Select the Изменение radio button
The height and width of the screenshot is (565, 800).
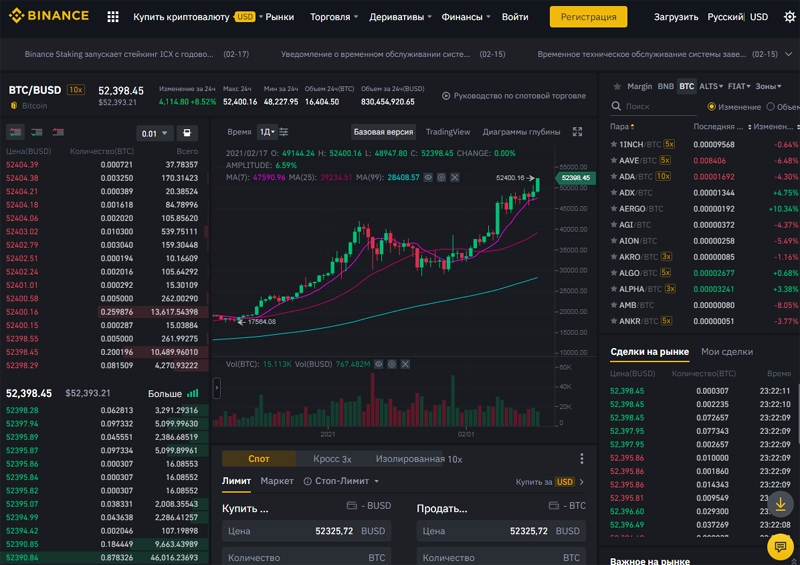pos(711,107)
